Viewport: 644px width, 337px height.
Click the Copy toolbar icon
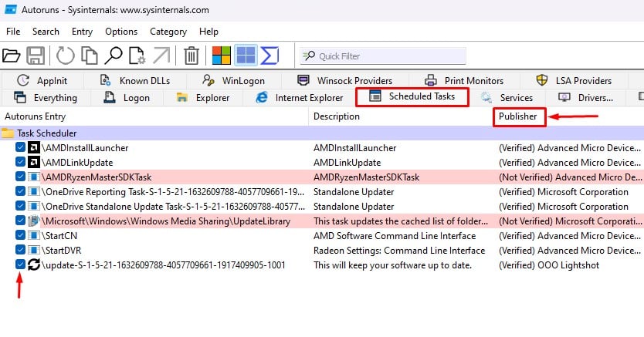point(89,56)
